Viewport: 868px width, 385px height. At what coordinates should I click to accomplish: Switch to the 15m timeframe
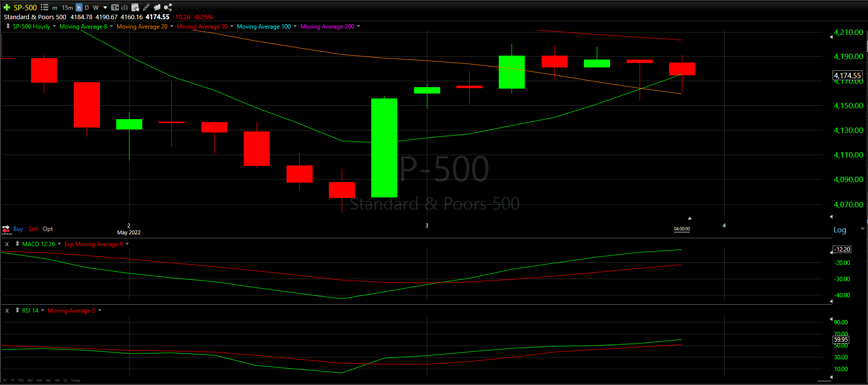pyautogui.click(x=67, y=8)
